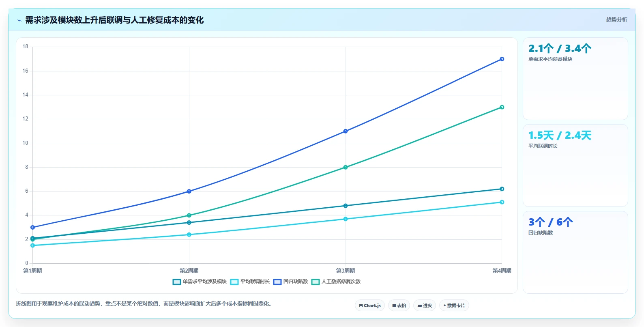The width and height of the screenshot is (644, 327).
Task: Click the lightning icon beside the chart title
Action: [x=19, y=20]
